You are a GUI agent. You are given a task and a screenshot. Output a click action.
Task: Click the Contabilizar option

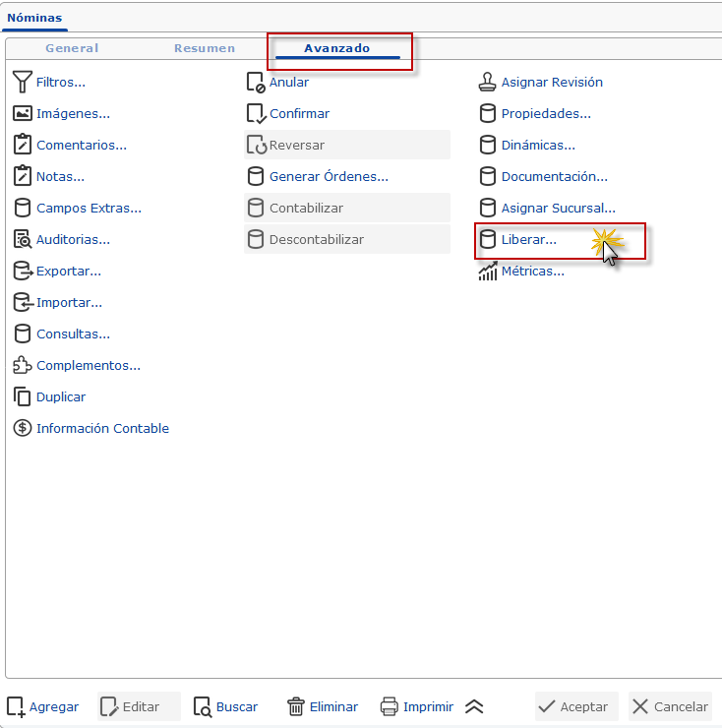[347, 208]
